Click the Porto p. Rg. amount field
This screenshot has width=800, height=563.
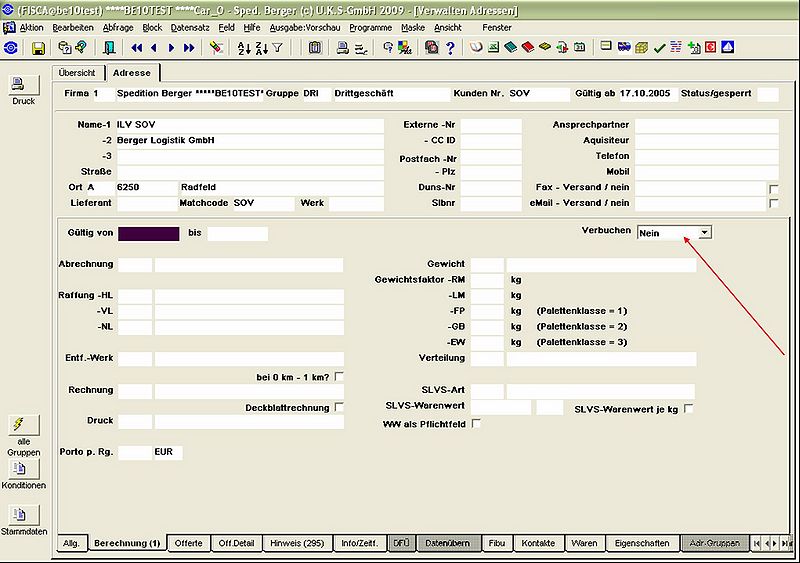pos(135,452)
